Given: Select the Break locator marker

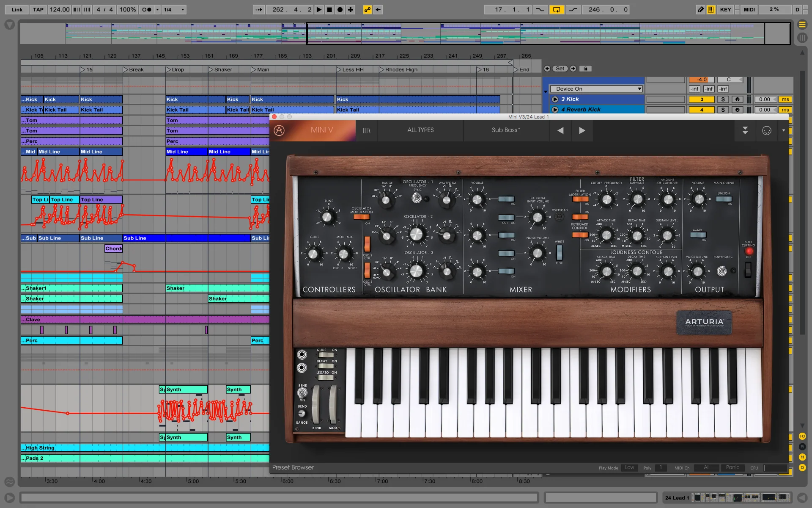Looking at the screenshot, I should pos(134,69).
